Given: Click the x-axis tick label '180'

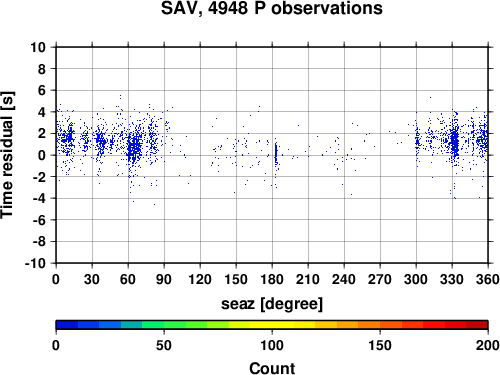Looking at the screenshot, I should click(272, 279).
